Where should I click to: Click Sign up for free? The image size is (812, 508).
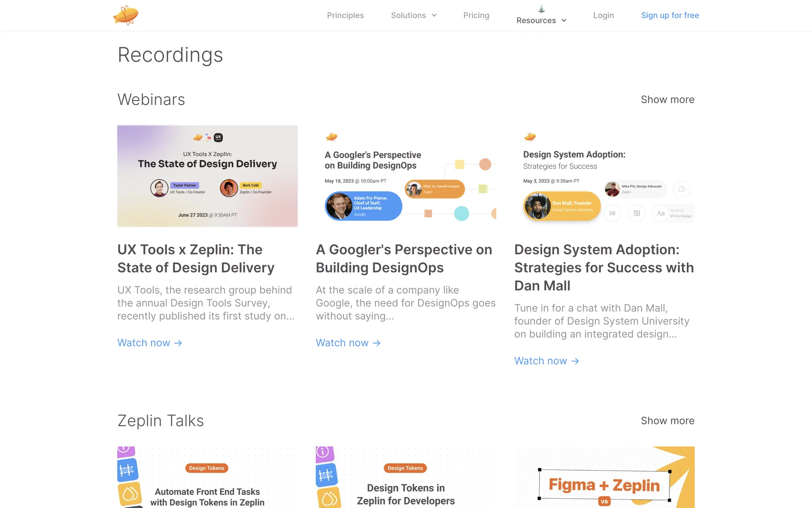(669, 16)
